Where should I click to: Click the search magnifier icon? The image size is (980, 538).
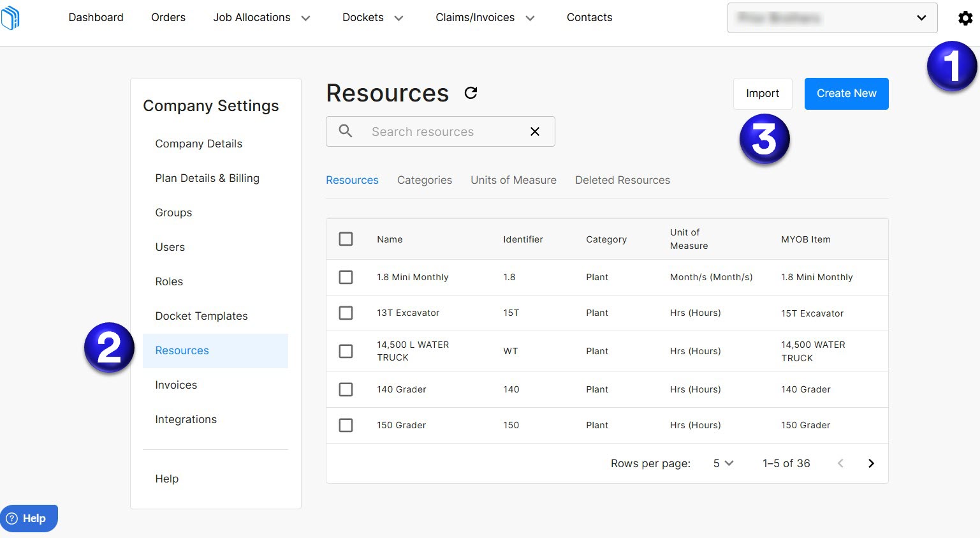(x=345, y=131)
